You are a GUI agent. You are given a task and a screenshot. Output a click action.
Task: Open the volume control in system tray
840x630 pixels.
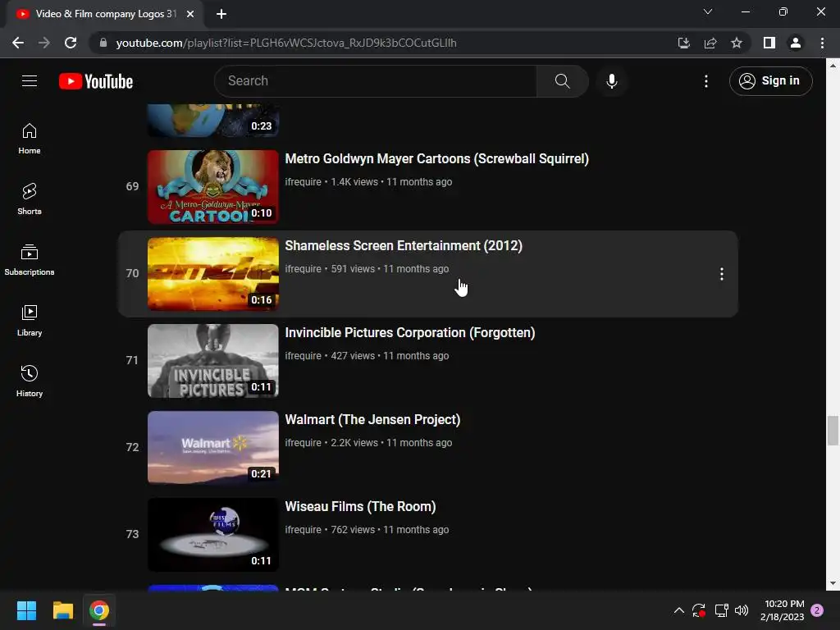(x=742, y=610)
